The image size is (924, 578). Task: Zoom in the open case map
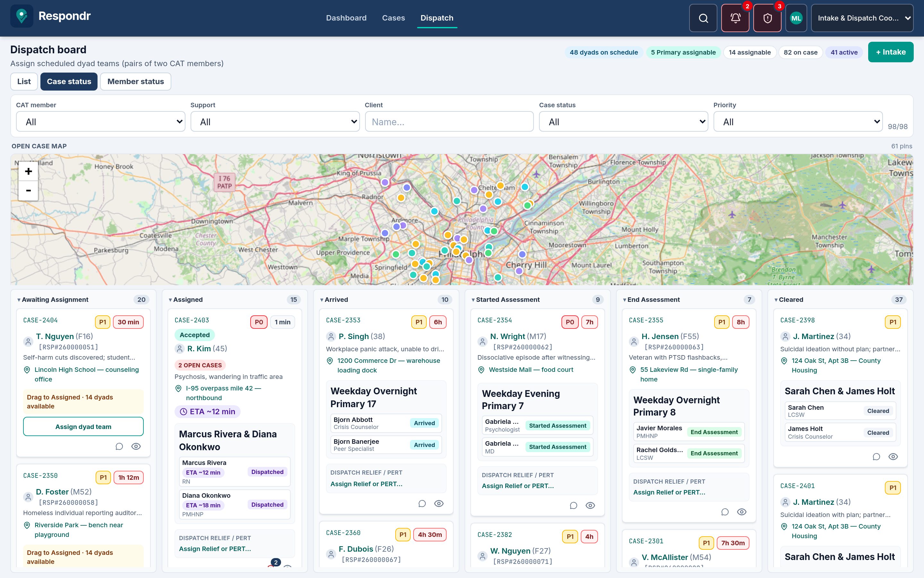tap(28, 171)
